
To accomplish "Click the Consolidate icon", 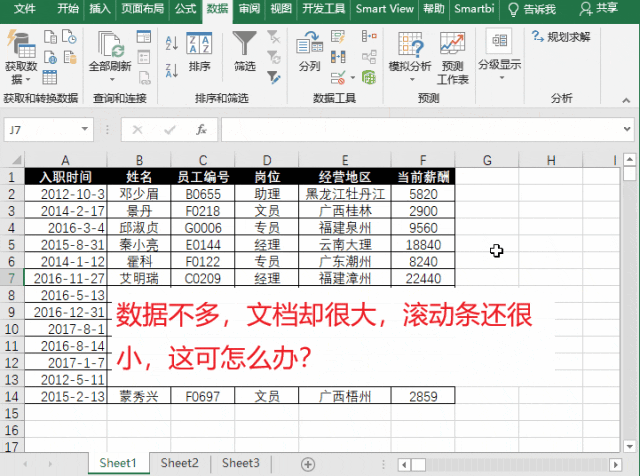I will [369, 36].
